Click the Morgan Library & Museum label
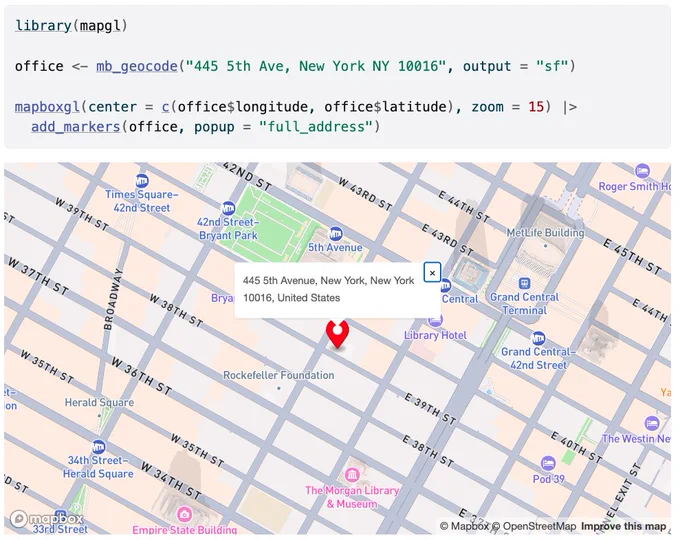Viewport: 680px width, 540px height. 352,497
